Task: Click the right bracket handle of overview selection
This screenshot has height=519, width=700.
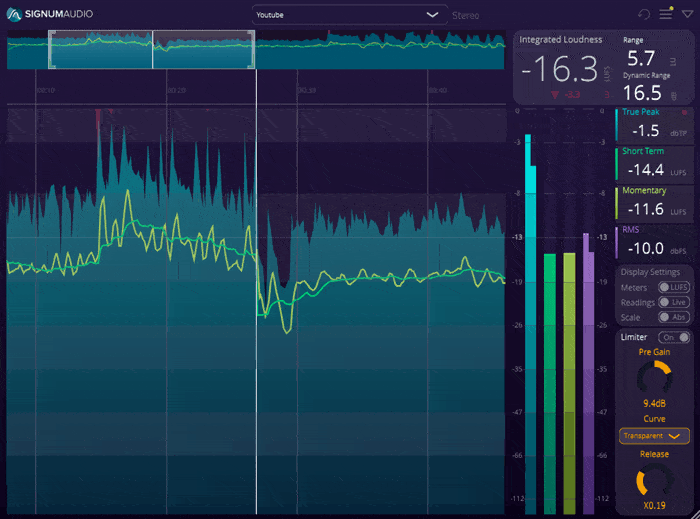Action: pos(250,49)
